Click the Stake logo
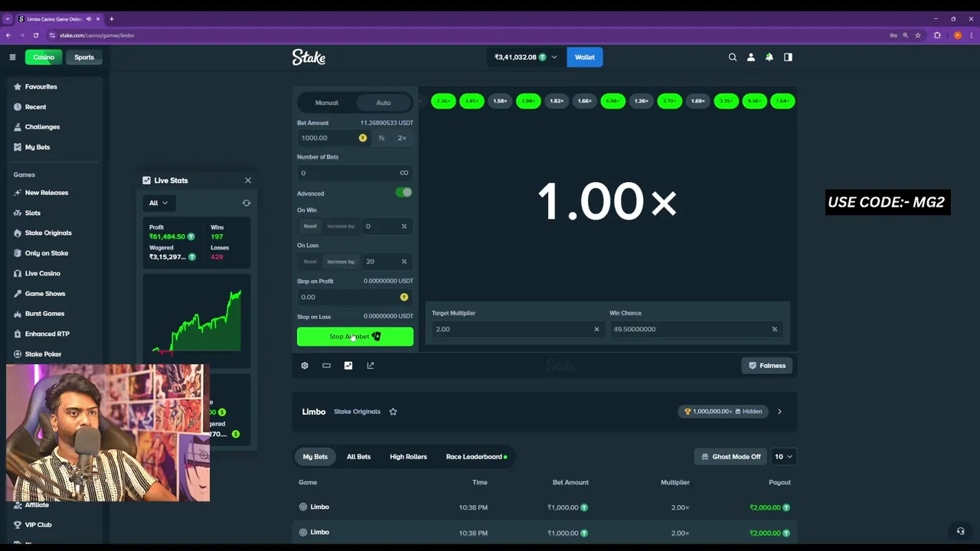 (309, 57)
